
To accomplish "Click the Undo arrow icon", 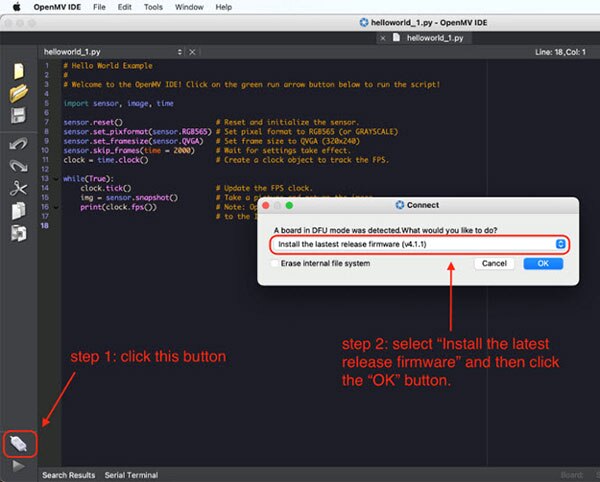I will (x=18, y=145).
